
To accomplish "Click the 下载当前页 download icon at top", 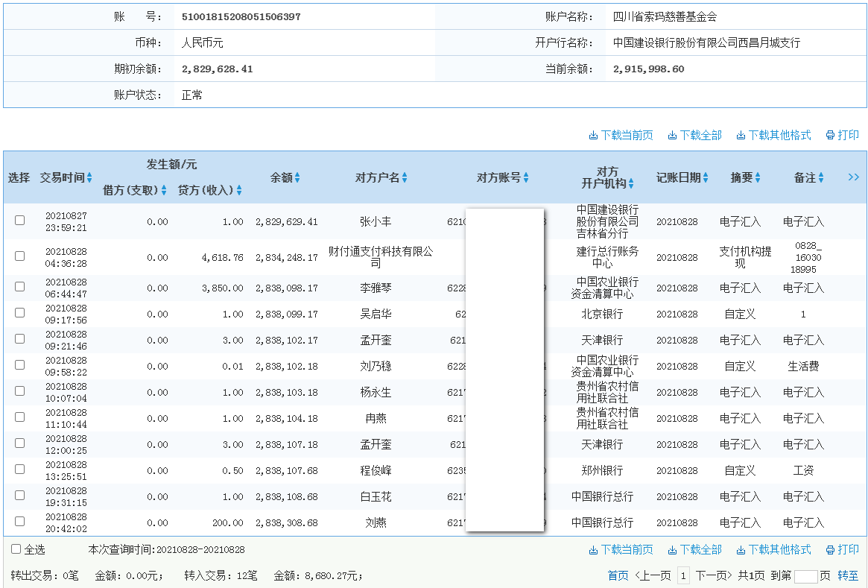I will point(623,135).
